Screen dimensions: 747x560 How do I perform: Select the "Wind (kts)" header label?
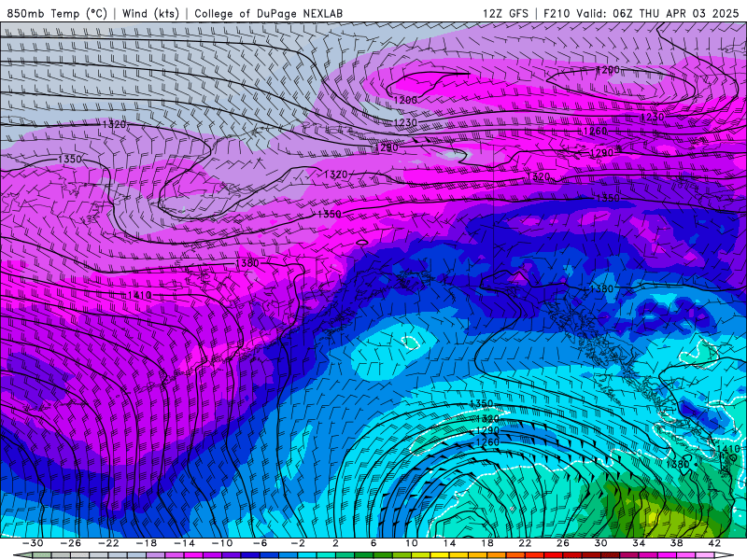(150, 13)
